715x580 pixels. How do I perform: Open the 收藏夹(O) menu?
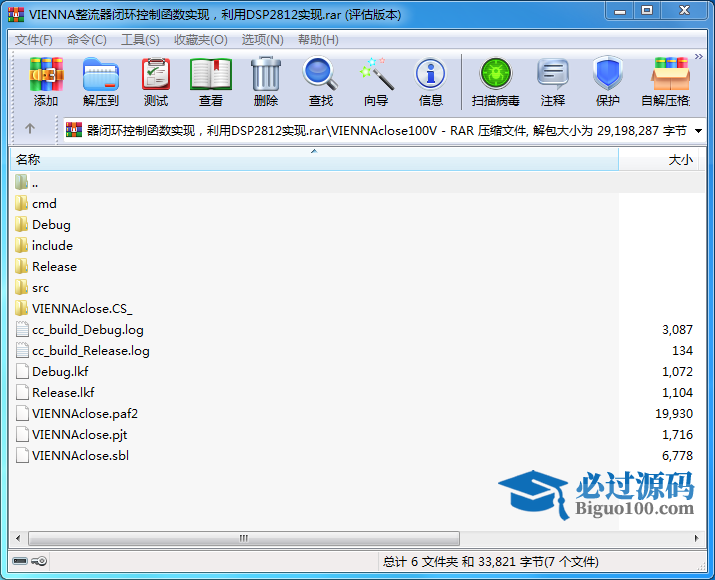tap(201, 40)
